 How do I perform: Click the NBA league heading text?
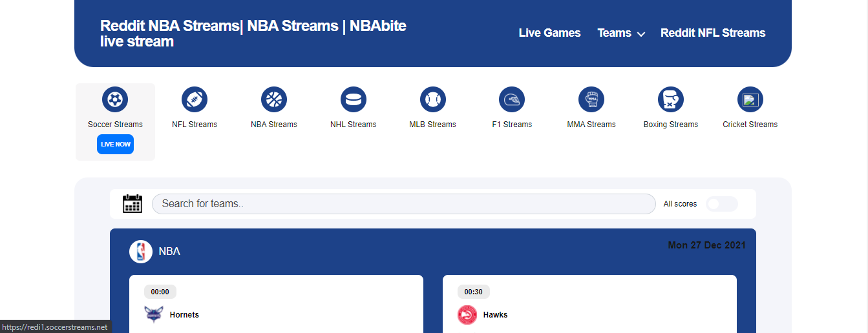click(x=169, y=252)
